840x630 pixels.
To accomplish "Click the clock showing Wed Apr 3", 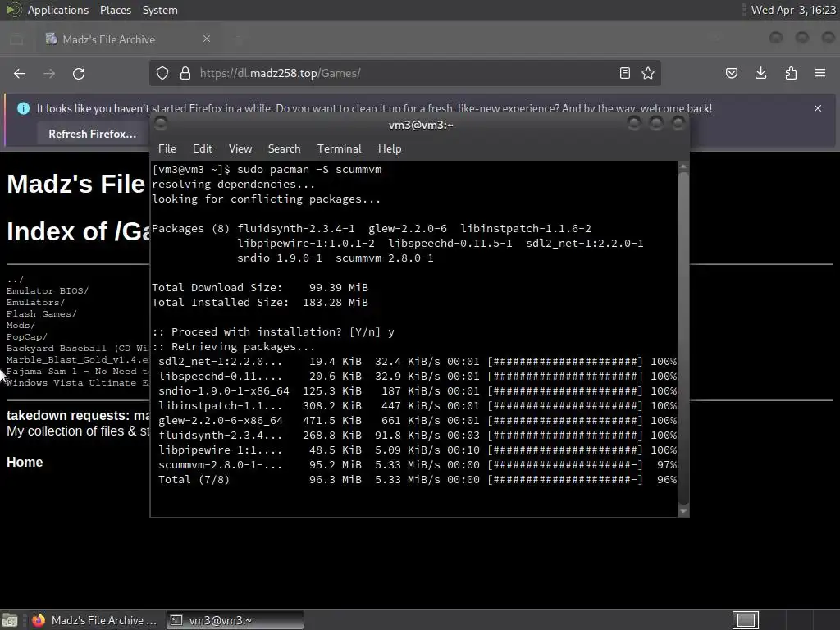I will click(x=793, y=10).
